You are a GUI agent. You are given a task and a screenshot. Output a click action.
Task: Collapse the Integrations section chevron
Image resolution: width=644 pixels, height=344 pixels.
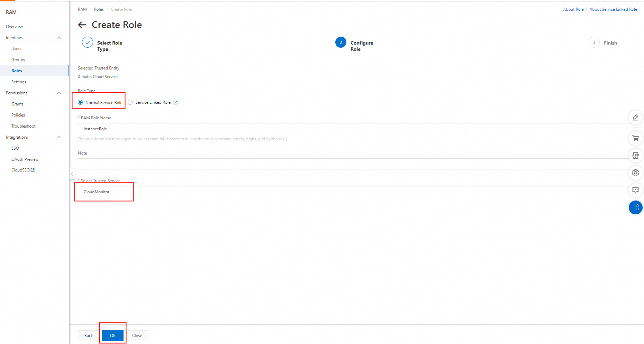pos(59,137)
